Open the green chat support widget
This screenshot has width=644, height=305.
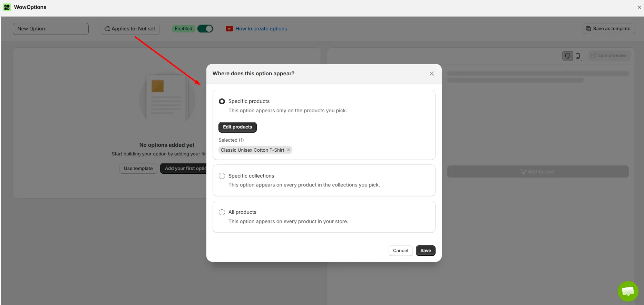[628, 291]
